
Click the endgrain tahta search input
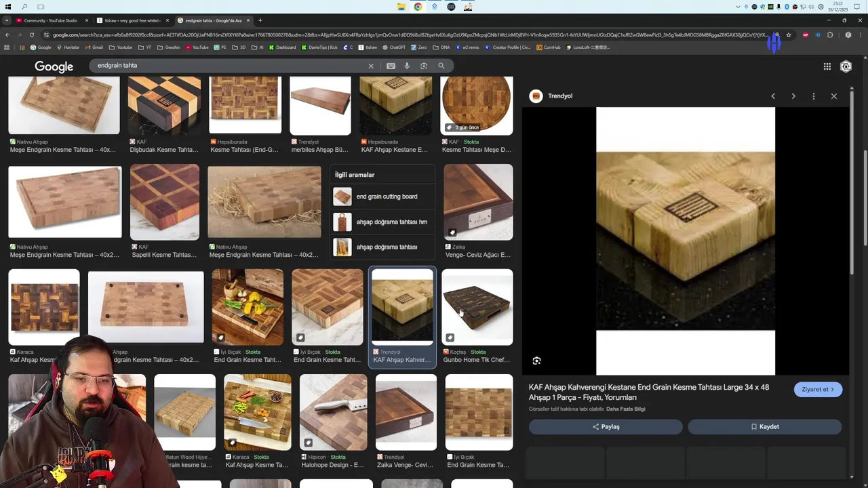coord(231,66)
